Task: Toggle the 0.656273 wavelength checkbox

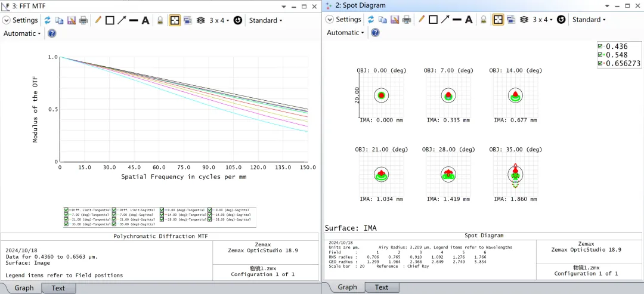Action: pos(600,63)
